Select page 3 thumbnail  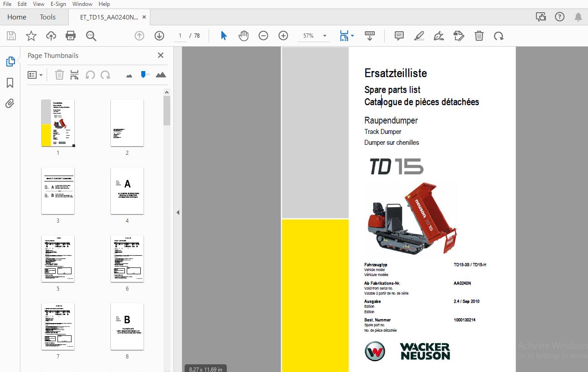(58, 191)
